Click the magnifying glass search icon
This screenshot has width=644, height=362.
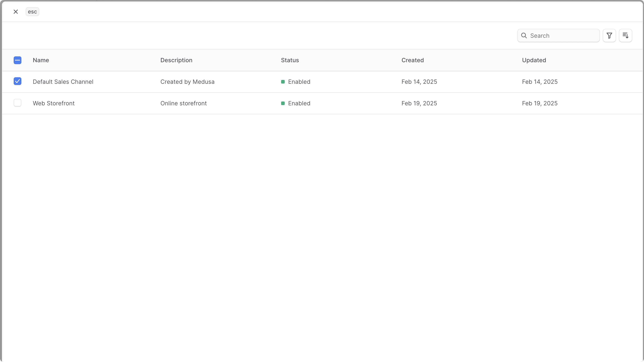coord(524,35)
